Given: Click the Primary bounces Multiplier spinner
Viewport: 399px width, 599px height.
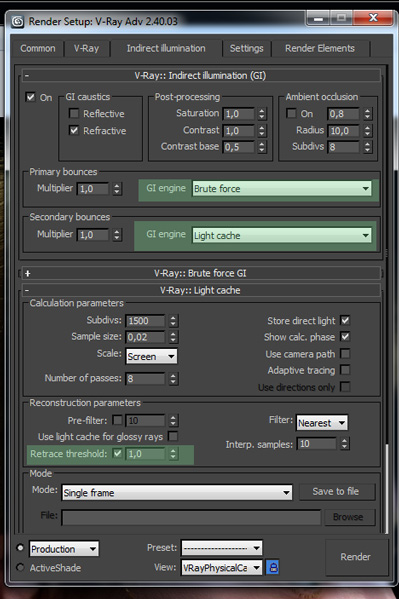Looking at the screenshot, I should coord(117,189).
